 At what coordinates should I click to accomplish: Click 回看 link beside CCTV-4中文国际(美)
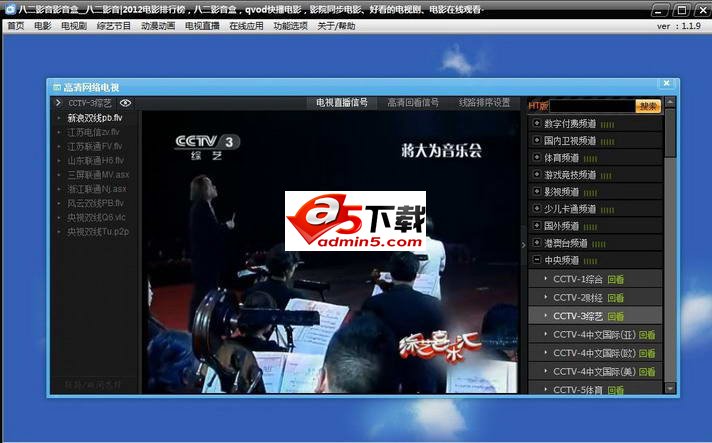647,372
